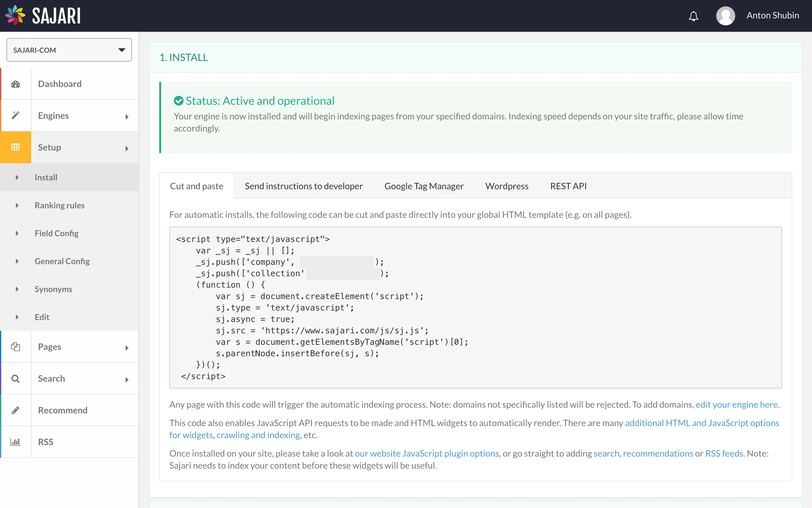Follow the RSS feeds link
This screenshot has height=508, width=812.
click(x=724, y=453)
